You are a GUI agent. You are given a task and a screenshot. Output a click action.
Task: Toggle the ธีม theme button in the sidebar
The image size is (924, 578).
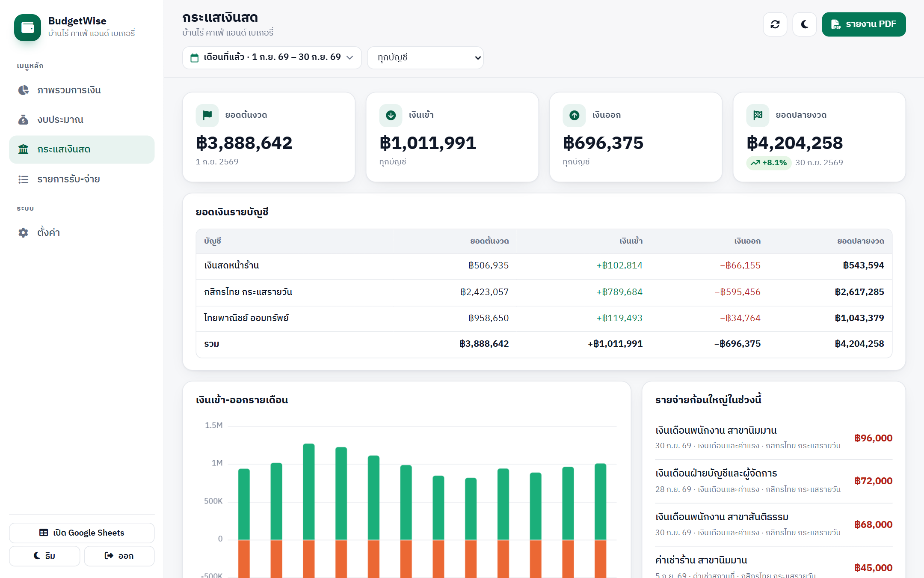(x=44, y=556)
